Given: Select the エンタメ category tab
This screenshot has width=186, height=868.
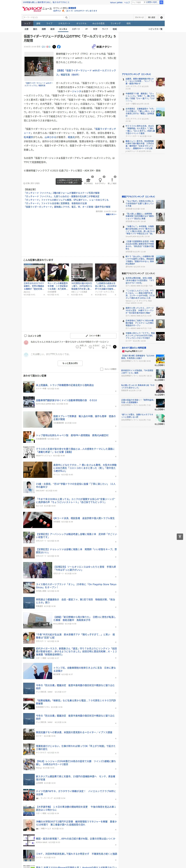Looking at the screenshot, I should pos(63,29).
